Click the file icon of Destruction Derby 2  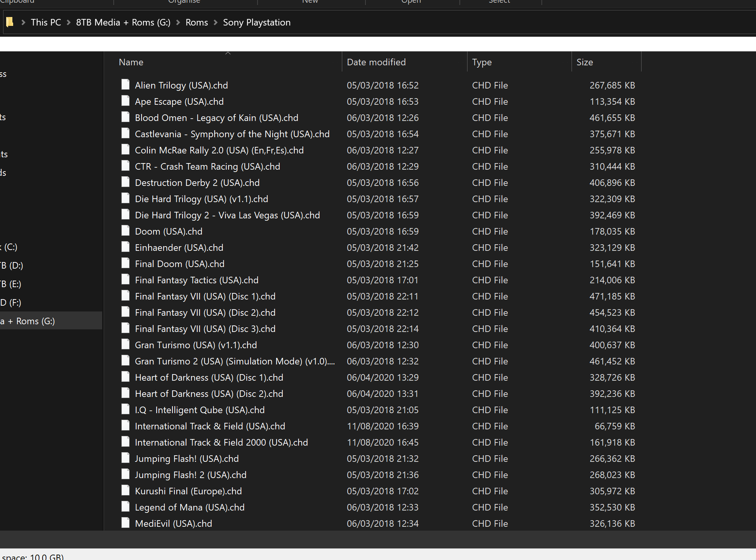tap(125, 182)
